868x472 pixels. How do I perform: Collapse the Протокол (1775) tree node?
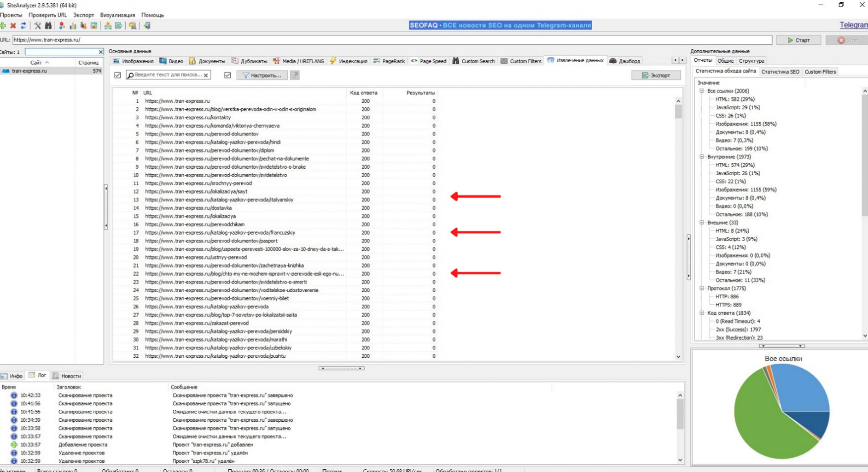702,289
